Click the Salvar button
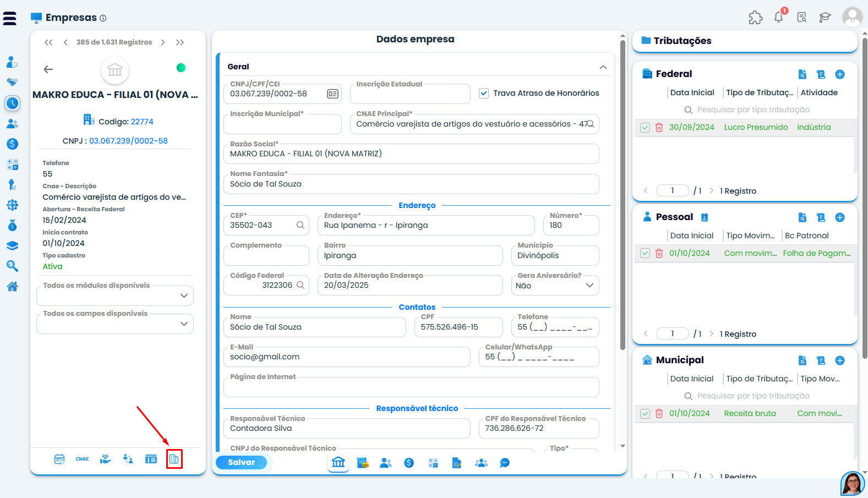This screenshot has width=868, height=498. coord(242,463)
